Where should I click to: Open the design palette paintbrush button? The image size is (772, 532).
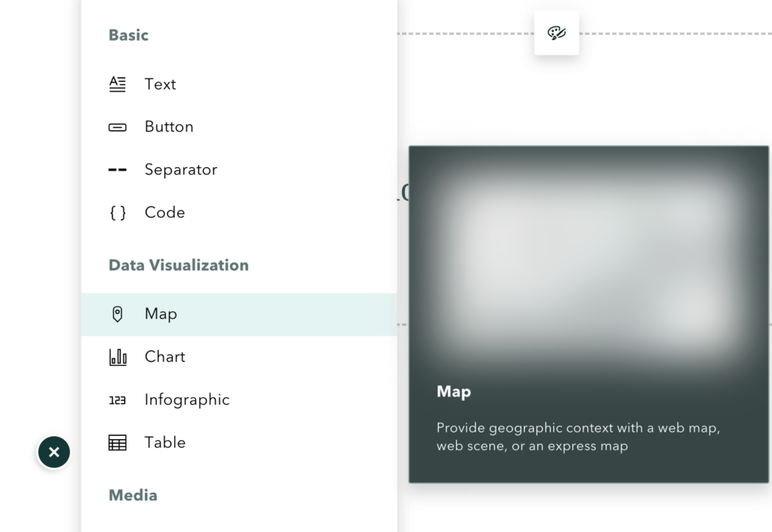(x=556, y=33)
